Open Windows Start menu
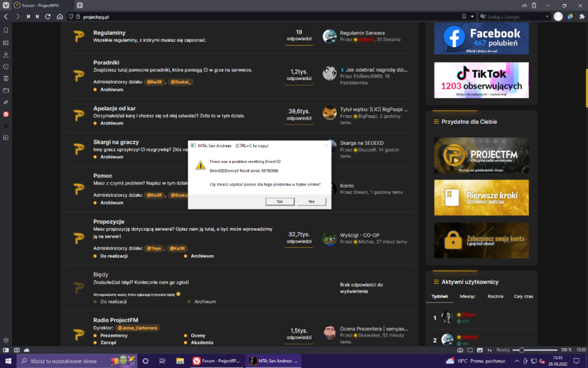This screenshot has width=588, height=368. 8,361
